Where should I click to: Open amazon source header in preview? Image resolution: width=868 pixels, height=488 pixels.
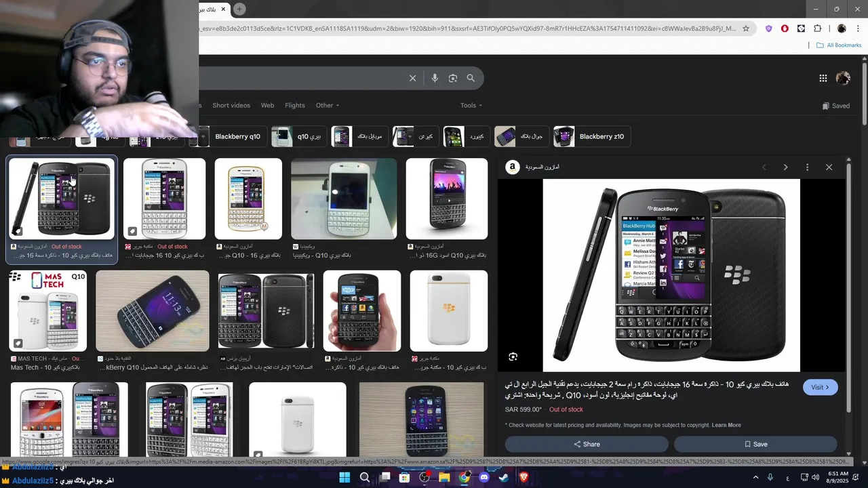[x=533, y=167]
